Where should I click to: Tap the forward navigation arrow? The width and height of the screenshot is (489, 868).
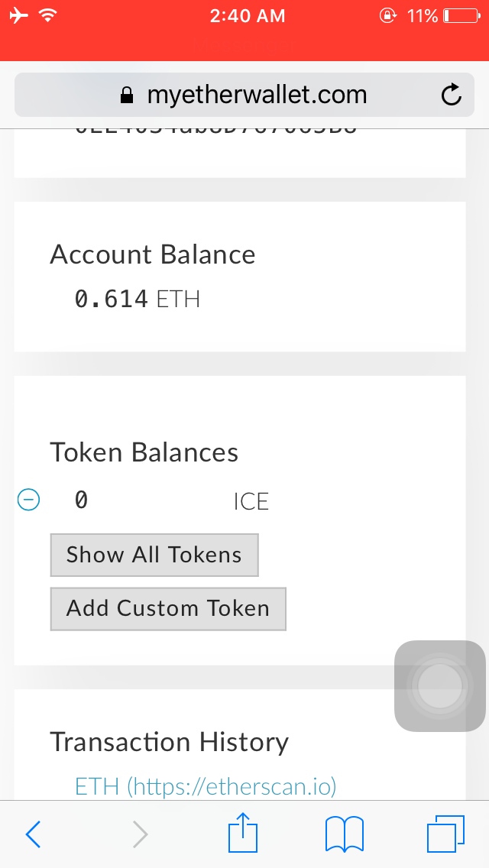pyautogui.click(x=140, y=834)
